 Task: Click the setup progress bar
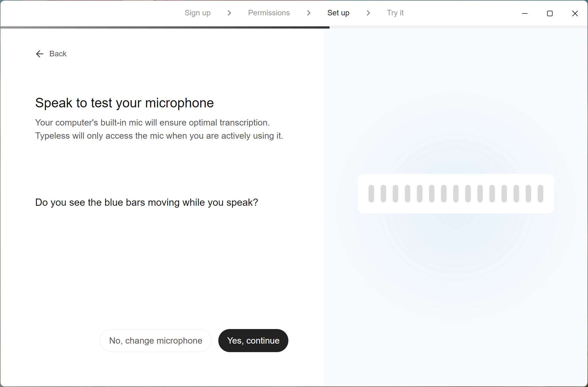pos(165,27)
